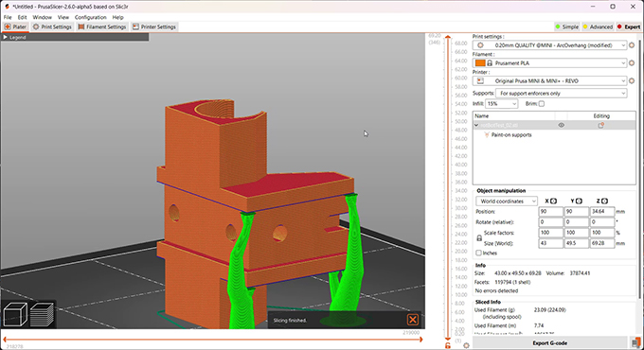This screenshot has width=644, height=350.
Task: Switch to Filament Settings tab
Action: coord(102,26)
